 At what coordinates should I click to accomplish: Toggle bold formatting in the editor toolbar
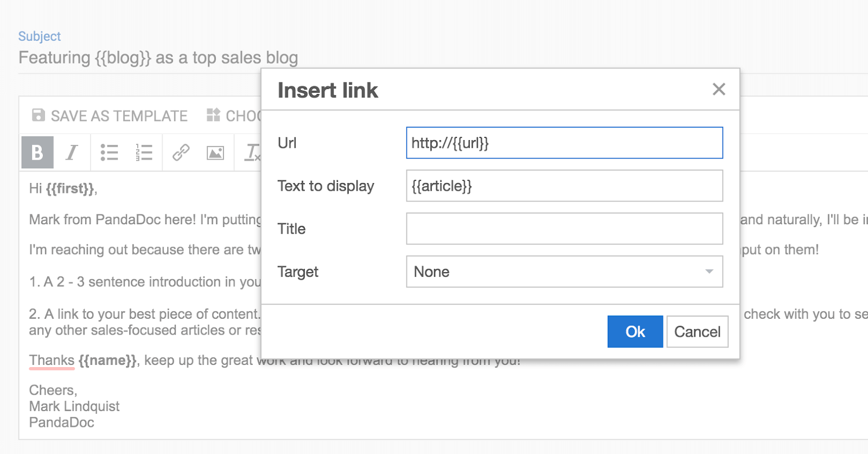click(37, 153)
